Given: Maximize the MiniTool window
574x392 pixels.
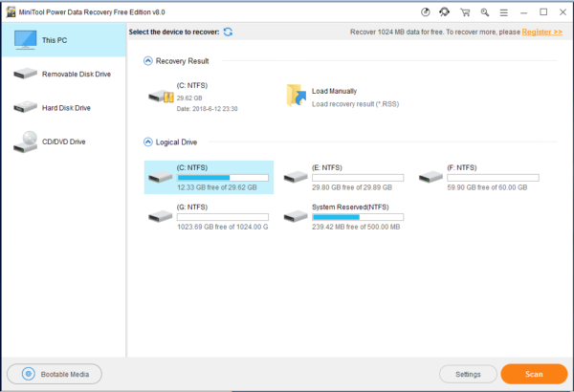Looking at the screenshot, I should click(x=543, y=12).
